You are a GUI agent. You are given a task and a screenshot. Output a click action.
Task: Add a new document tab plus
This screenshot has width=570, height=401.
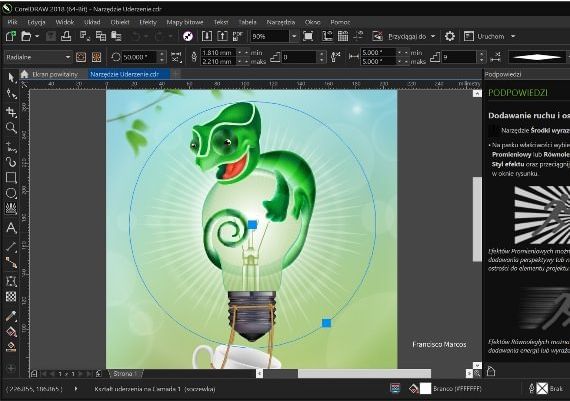[x=176, y=74]
